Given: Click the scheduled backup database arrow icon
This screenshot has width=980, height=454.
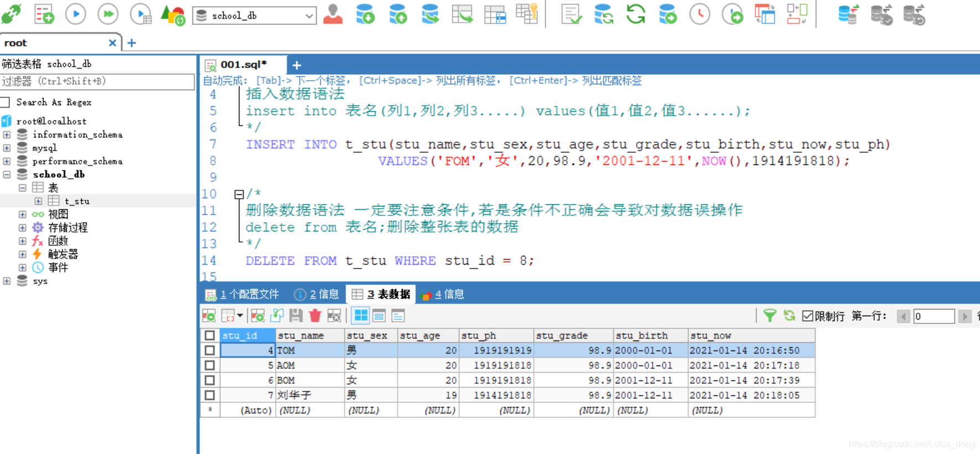Looking at the screenshot, I should 668,14.
